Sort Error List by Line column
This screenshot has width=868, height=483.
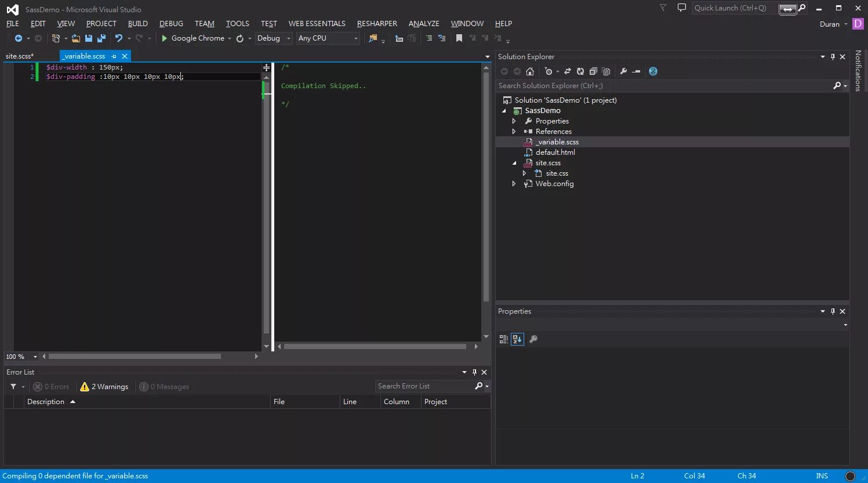[359, 402]
